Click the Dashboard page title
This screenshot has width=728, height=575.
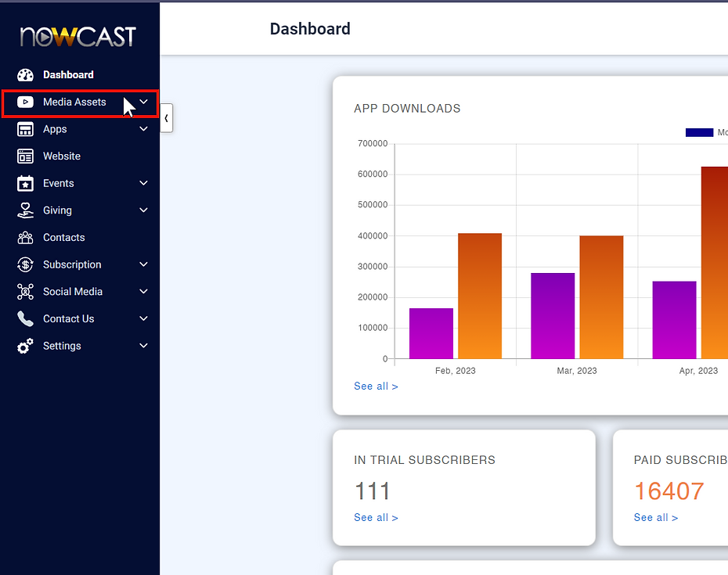tap(310, 29)
